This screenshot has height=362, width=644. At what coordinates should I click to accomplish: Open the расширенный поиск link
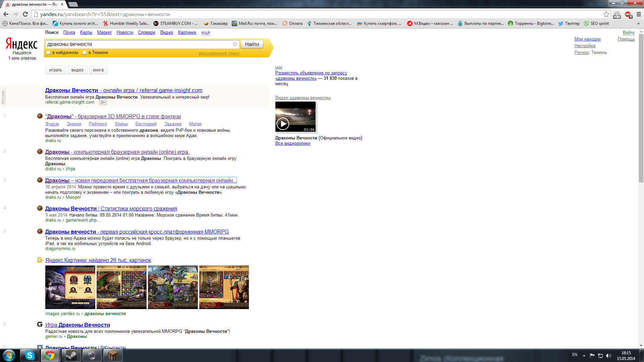(219, 53)
